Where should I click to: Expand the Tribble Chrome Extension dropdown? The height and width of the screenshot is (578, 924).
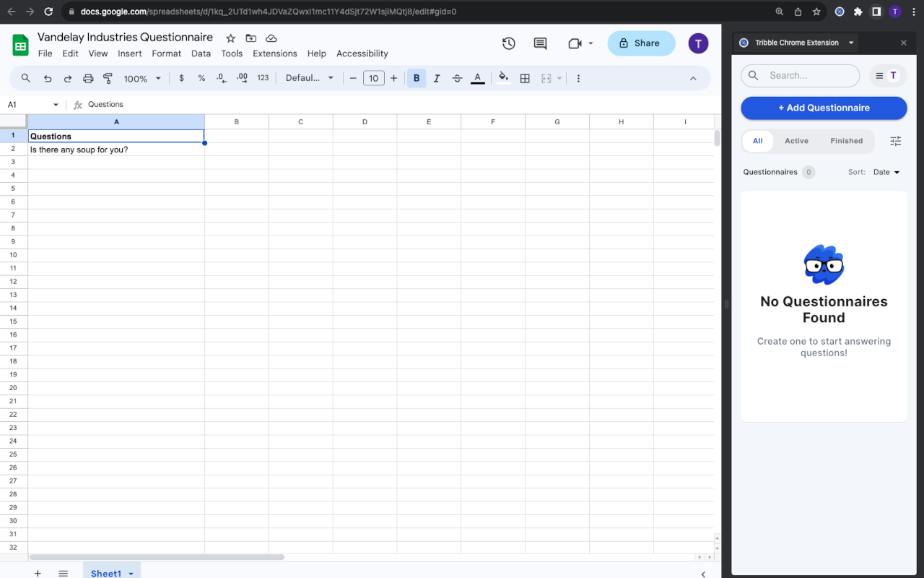[x=851, y=43]
